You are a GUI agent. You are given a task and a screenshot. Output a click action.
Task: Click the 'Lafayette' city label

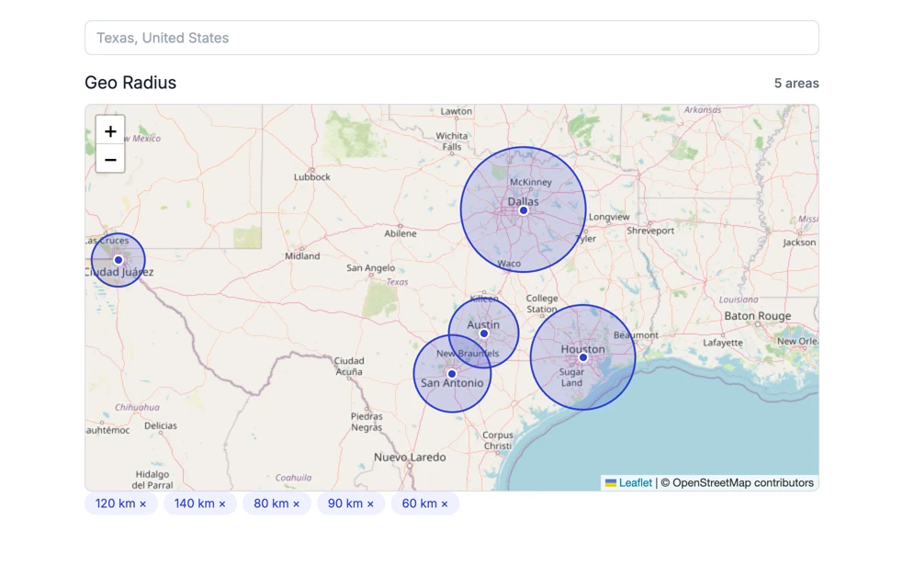(723, 343)
